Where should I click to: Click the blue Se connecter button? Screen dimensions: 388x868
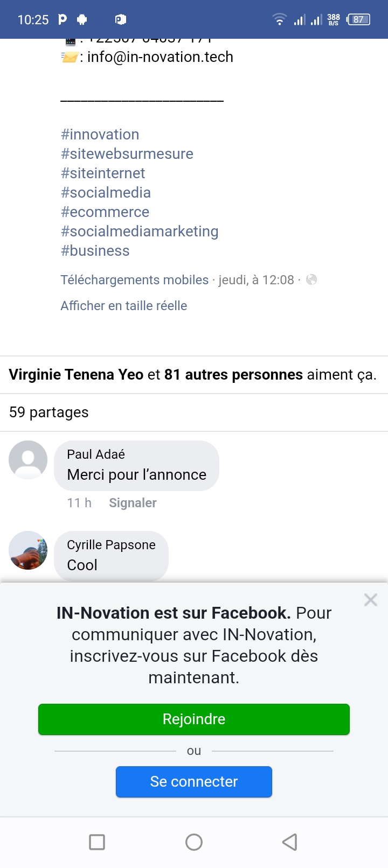pyautogui.click(x=194, y=782)
